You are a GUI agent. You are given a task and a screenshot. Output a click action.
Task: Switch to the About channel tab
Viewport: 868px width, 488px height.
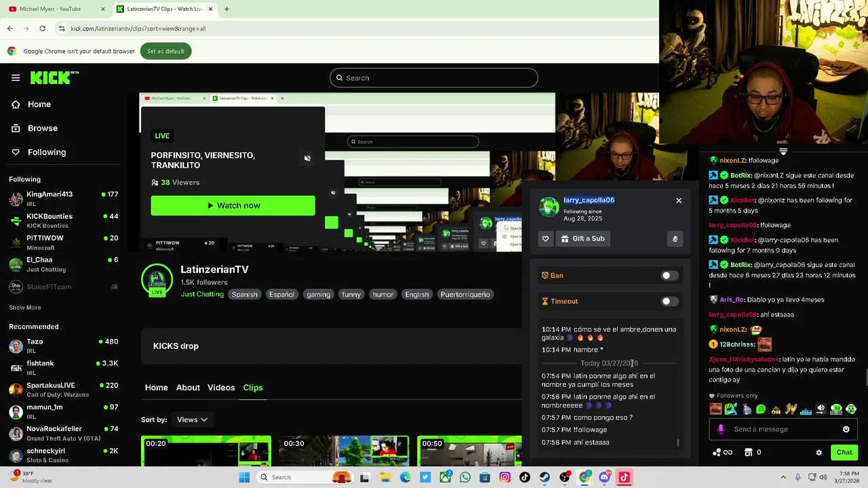[188, 388]
